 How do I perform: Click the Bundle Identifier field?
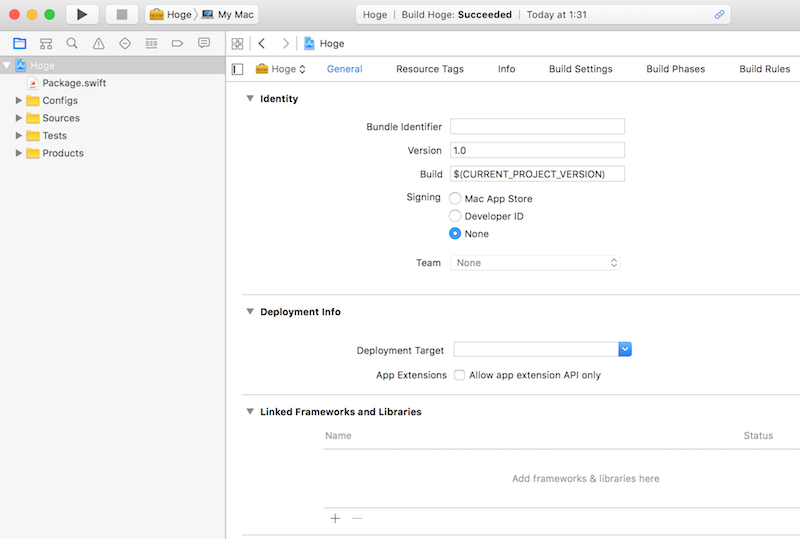(537, 127)
